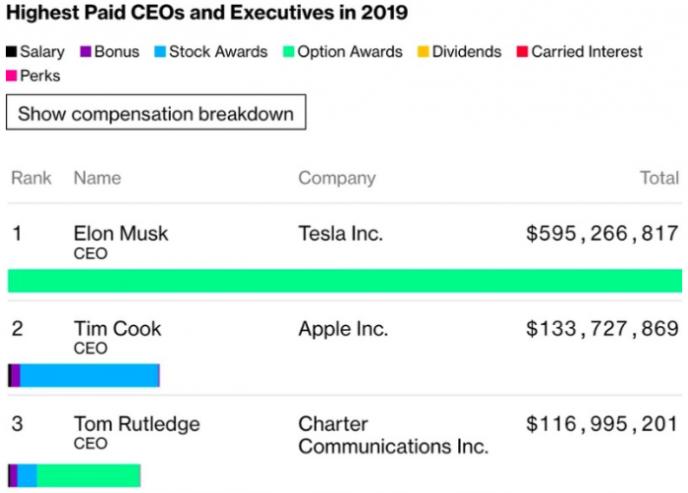
Task: Click the red Carried Interest legend swatch
Action: [x=521, y=52]
